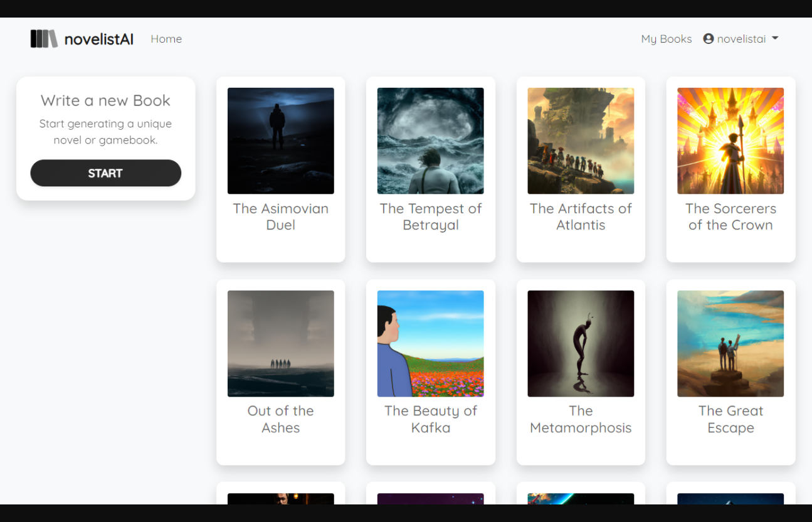Screen dimensions: 812x522
Task: Click the Write a new Book heading
Action: point(105,100)
